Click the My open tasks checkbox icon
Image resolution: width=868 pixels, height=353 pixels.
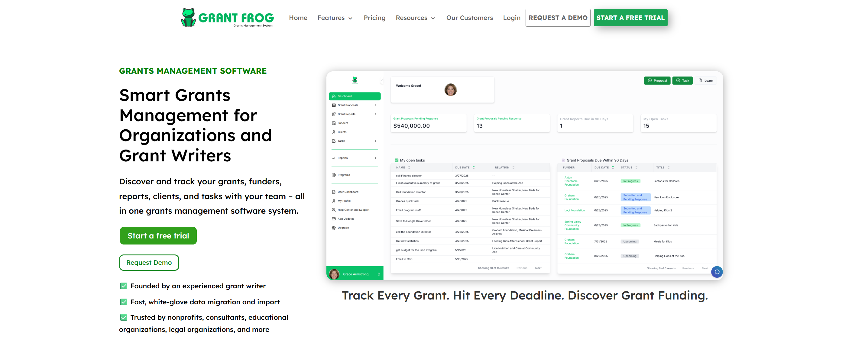point(396,160)
